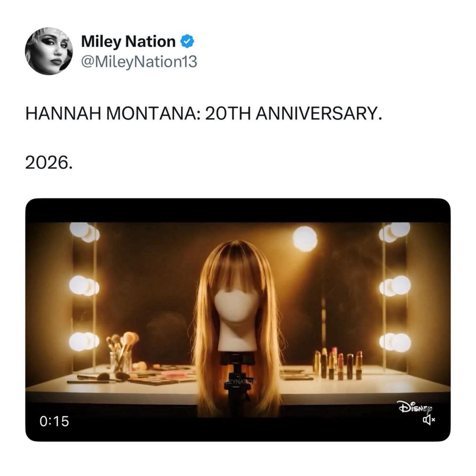Screen dimensions: 476x476
Task: Click the bottom-right mirror light bulb
Action: point(395,342)
